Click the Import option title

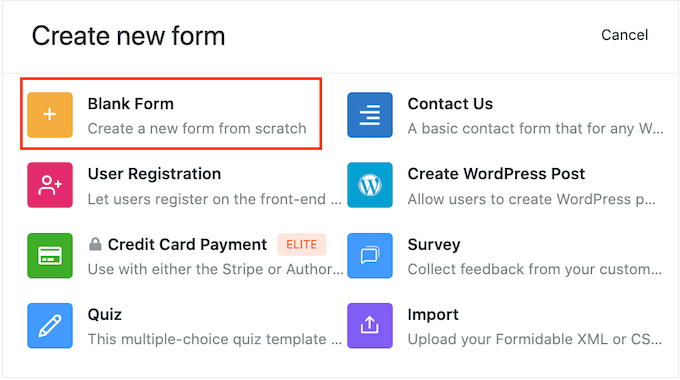click(x=433, y=314)
